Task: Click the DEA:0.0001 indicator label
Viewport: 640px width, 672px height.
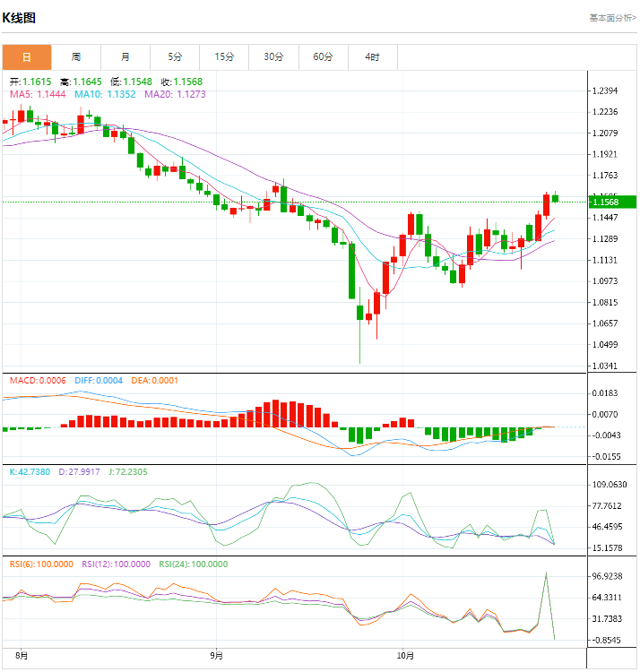Action: click(x=155, y=381)
